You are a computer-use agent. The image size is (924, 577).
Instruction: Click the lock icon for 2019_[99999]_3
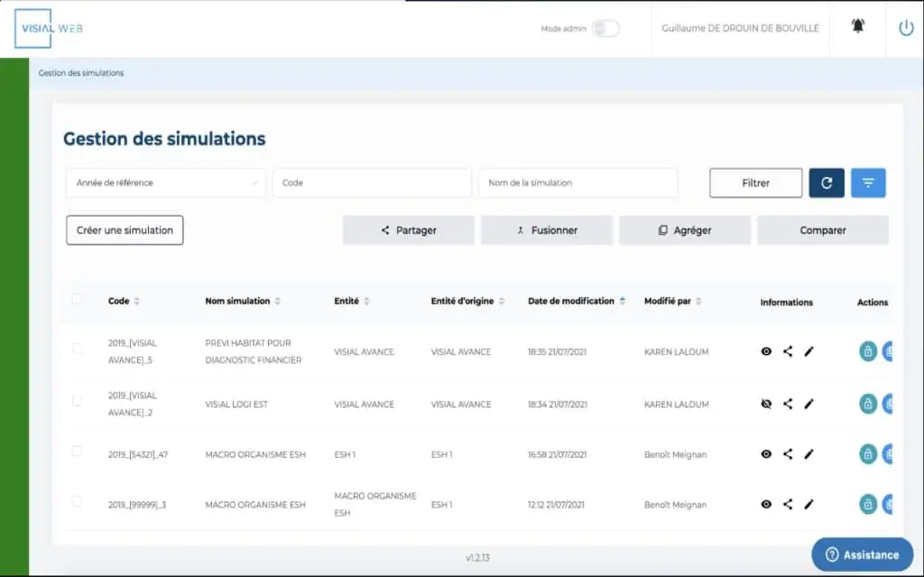tap(867, 505)
